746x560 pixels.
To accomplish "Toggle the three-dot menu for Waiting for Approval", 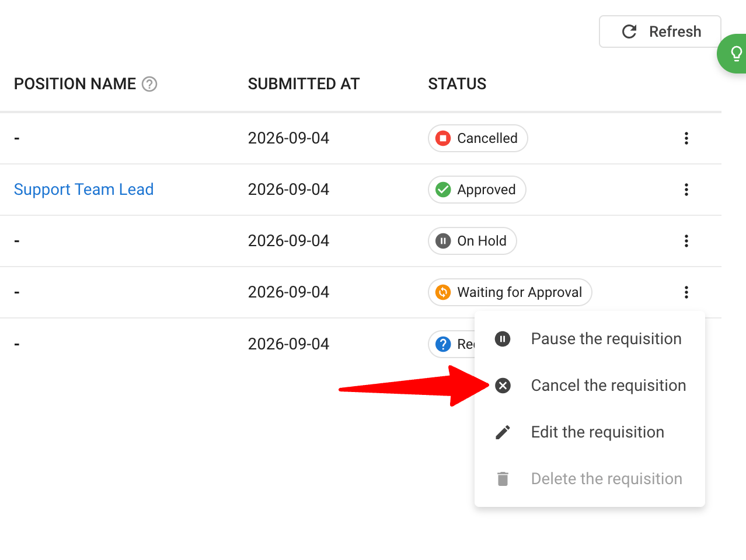I will (x=686, y=292).
